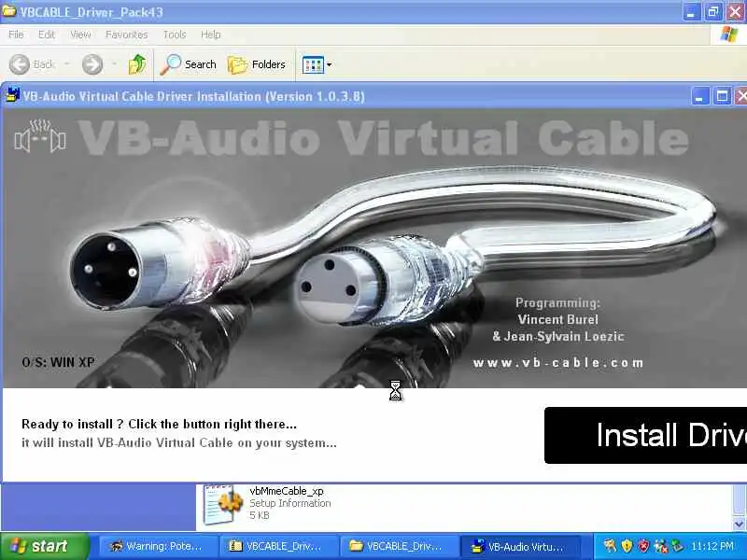
Task: Click the Up folder icon in Explorer
Action: (137, 64)
